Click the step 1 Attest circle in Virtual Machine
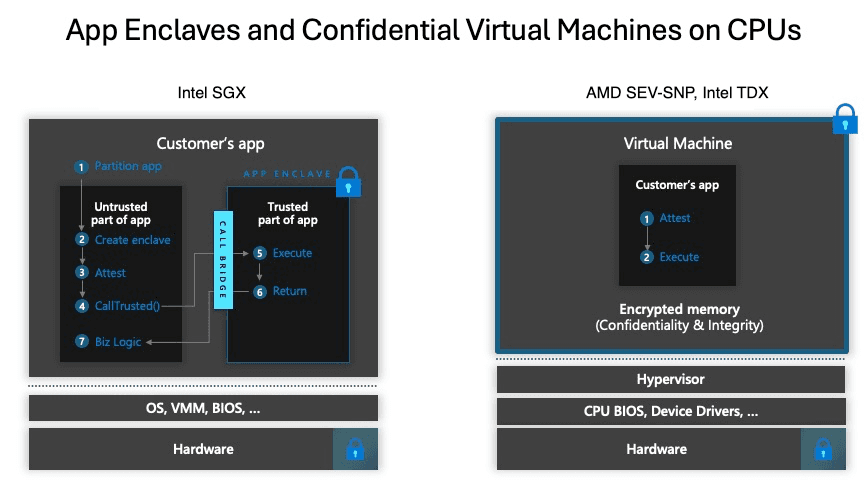868x483 pixels. [x=647, y=219]
